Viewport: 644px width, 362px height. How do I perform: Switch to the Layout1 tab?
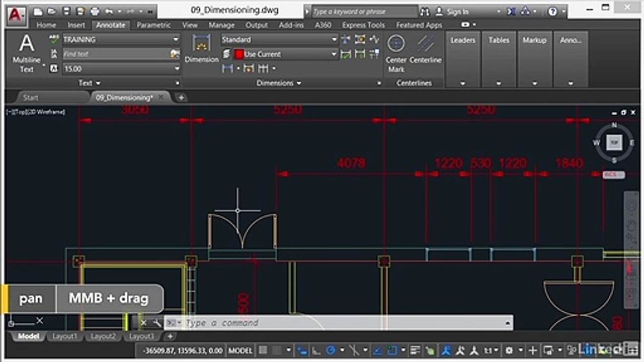pos(65,336)
